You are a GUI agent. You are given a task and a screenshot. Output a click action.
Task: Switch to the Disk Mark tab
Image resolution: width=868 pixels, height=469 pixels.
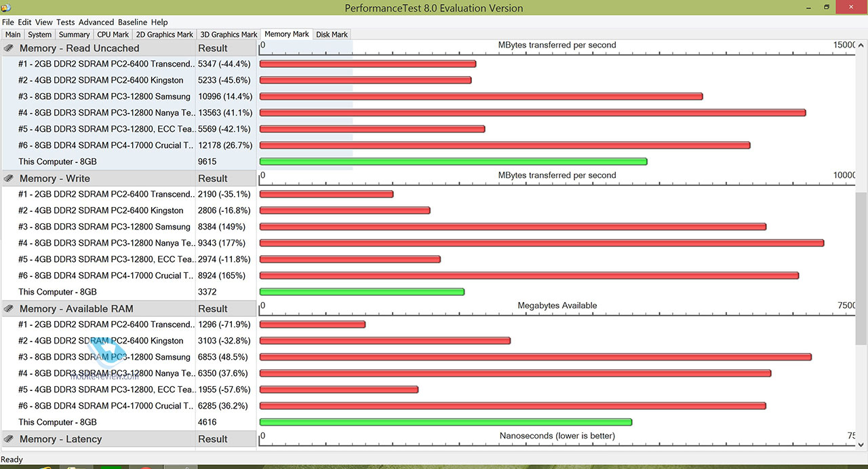tap(332, 35)
